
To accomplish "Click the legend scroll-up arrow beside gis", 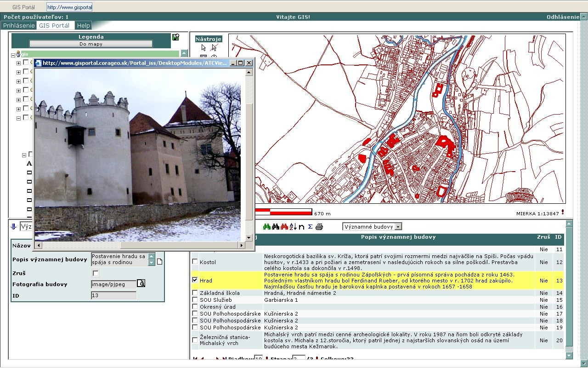I will pos(184,53).
